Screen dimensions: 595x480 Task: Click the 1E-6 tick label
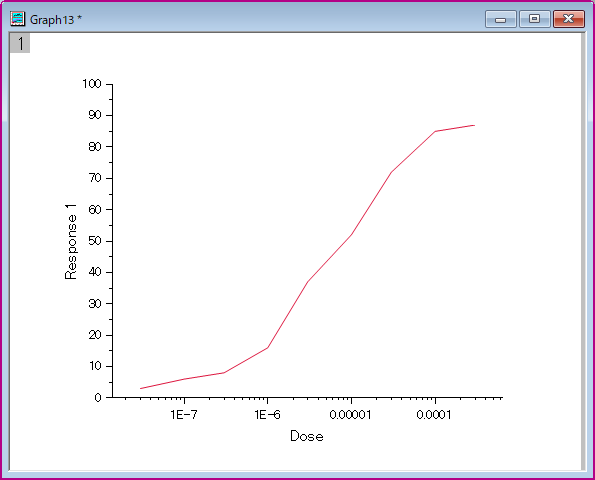coord(268,415)
